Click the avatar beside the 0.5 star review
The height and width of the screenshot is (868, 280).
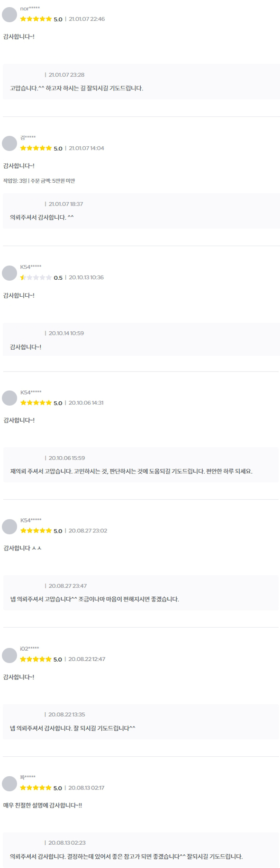9,273
